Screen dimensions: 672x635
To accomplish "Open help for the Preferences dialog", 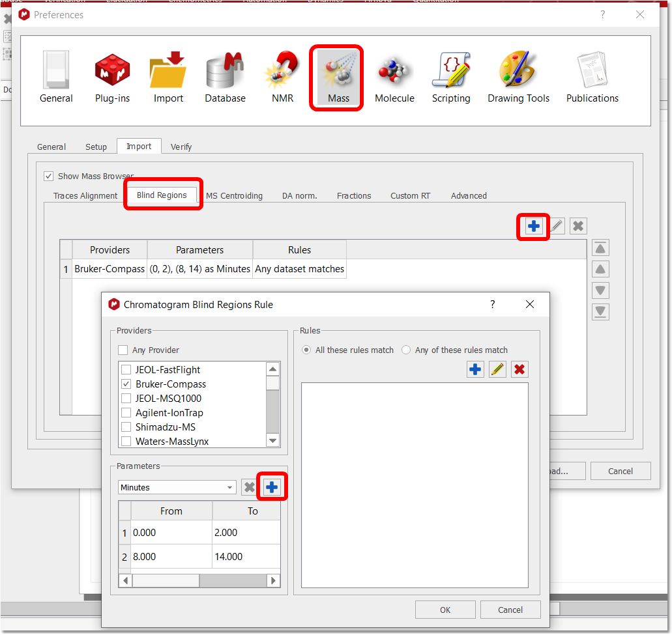I will click(602, 14).
